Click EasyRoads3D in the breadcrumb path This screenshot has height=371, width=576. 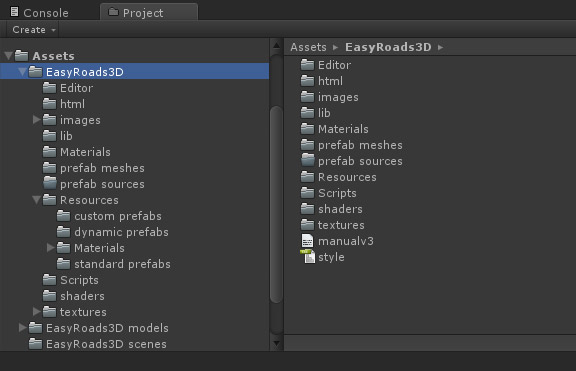click(x=388, y=47)
